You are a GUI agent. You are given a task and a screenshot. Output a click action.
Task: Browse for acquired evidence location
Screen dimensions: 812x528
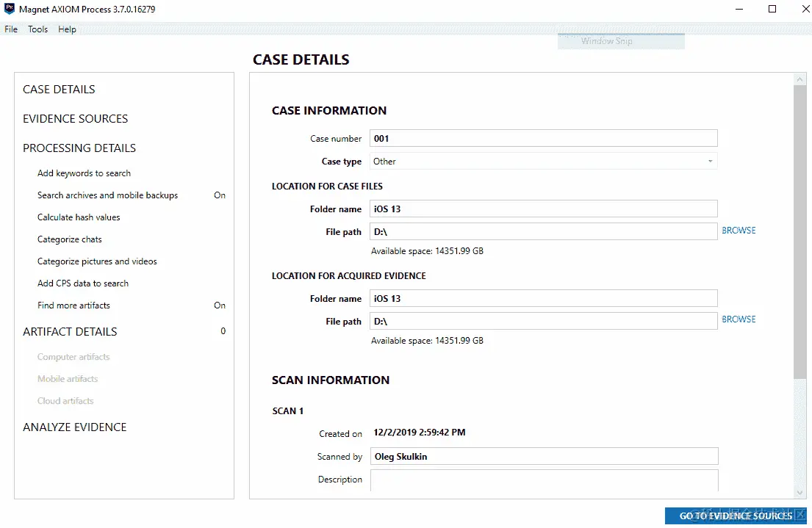click(x=739, y=319)
